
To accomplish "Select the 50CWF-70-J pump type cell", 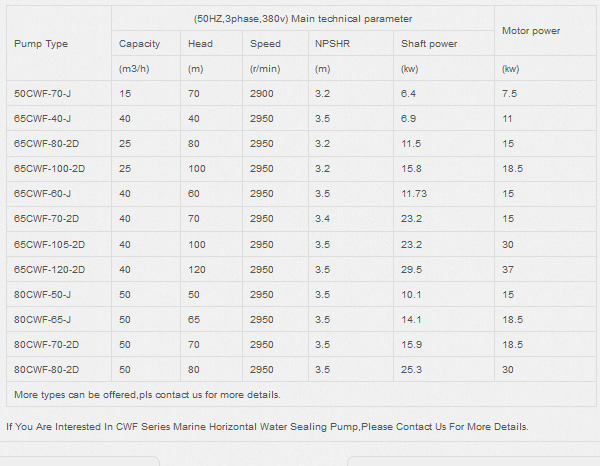I will click(42, 93).
